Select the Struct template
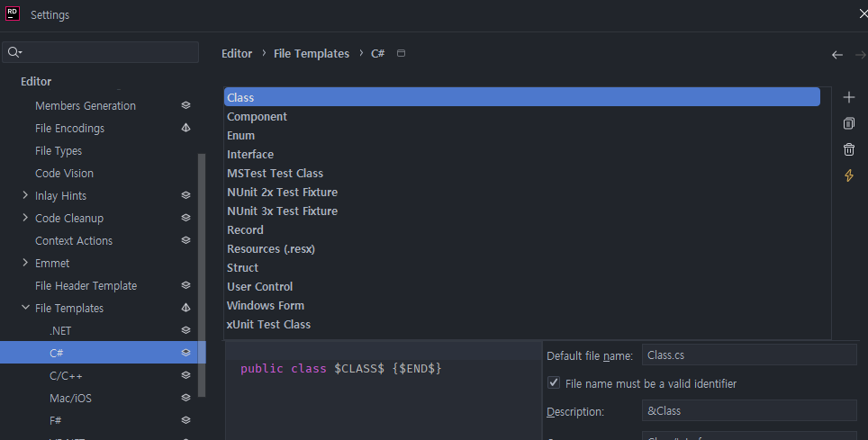Screen dimensions: 868x440 (x=522, y=267)
